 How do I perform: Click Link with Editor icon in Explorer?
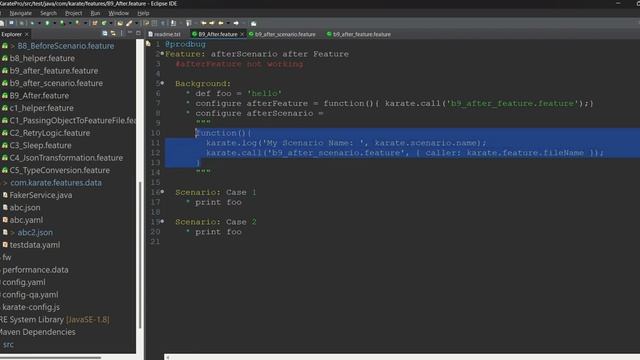point(113,33)
